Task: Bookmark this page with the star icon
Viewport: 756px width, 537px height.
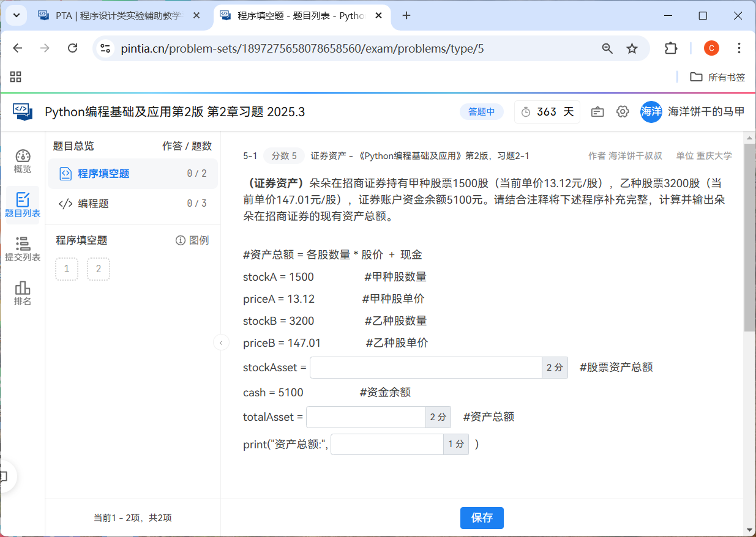Action: tap(632, 48)
